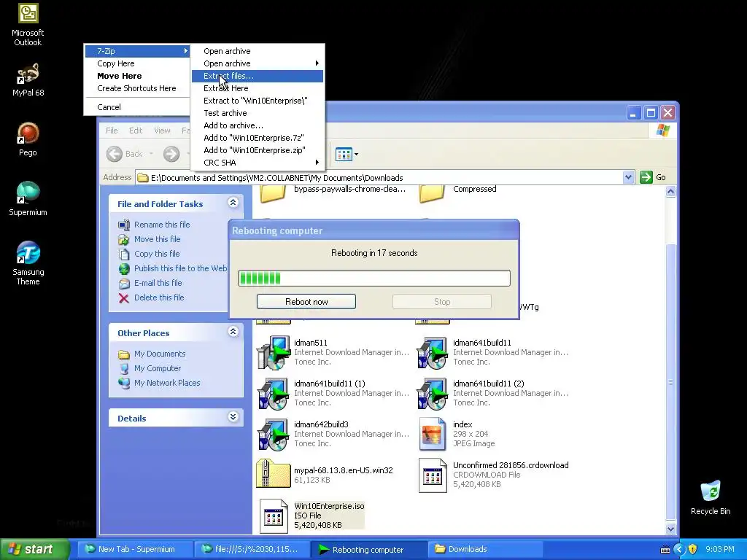
Task: Click the Back toolbar button
Action: [130, 154]
